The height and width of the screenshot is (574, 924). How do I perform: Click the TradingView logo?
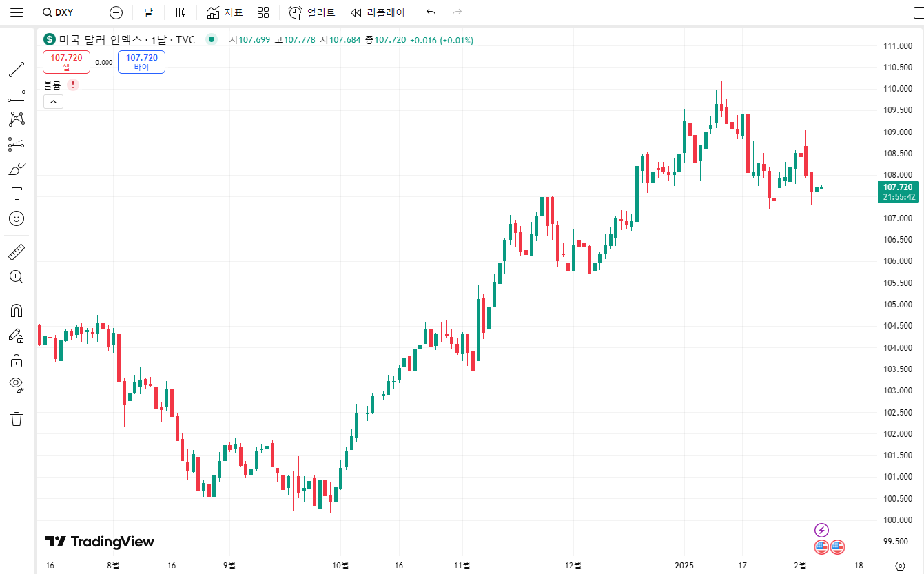pos(100,542)
